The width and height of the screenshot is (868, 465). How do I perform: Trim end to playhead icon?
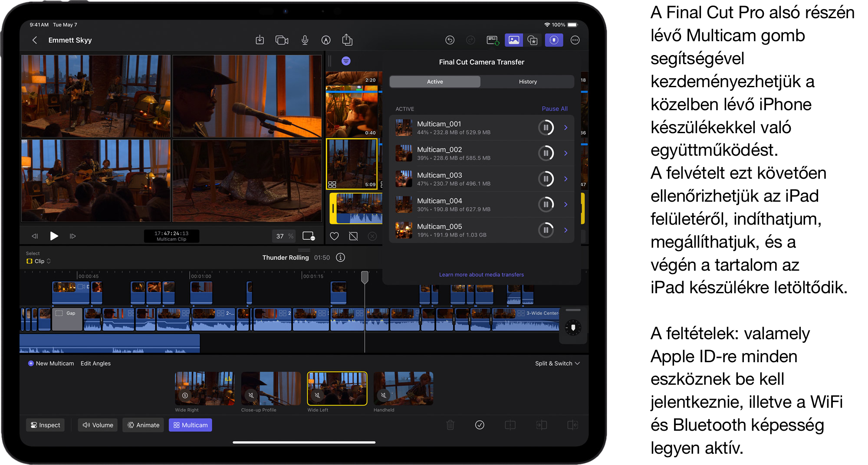(573, 425)
